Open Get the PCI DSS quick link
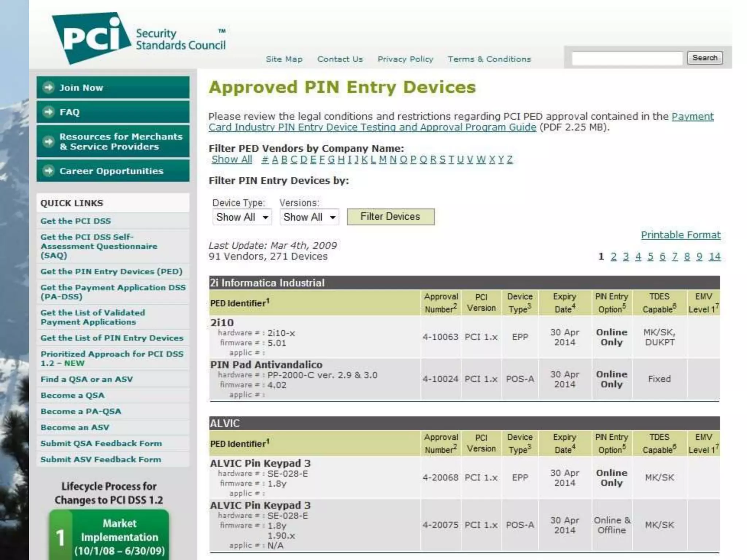This screenshot has height=560, width=747. point(76,221)
